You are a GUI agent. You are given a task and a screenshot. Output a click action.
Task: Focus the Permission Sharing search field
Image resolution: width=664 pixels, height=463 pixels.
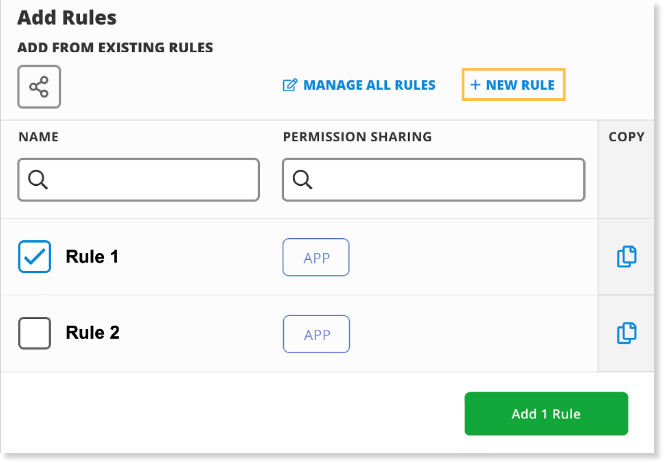click(434, 180)
